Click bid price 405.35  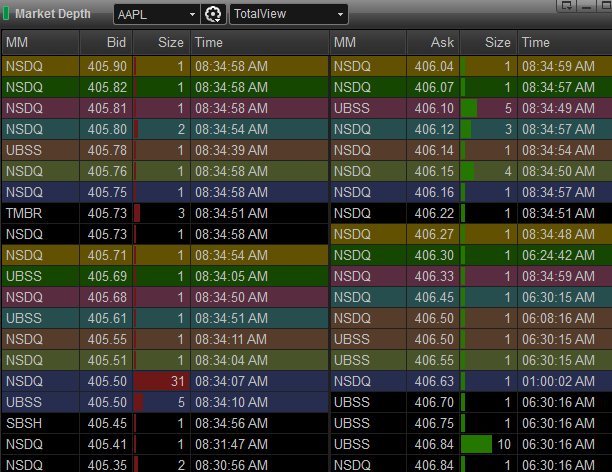point(107,465)
